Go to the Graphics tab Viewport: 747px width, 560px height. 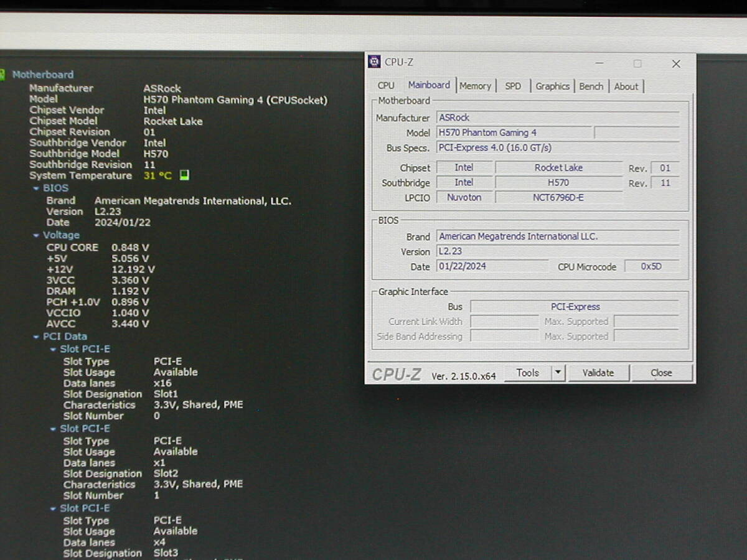[552, 86]
